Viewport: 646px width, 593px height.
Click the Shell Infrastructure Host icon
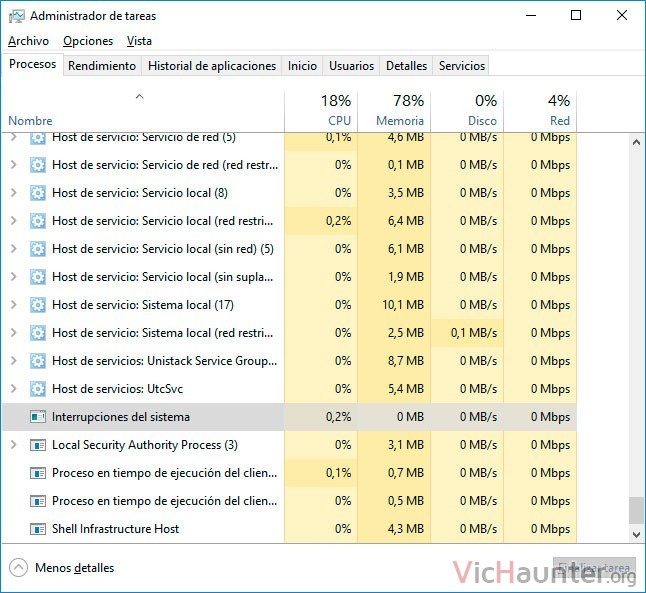(38, 529)
